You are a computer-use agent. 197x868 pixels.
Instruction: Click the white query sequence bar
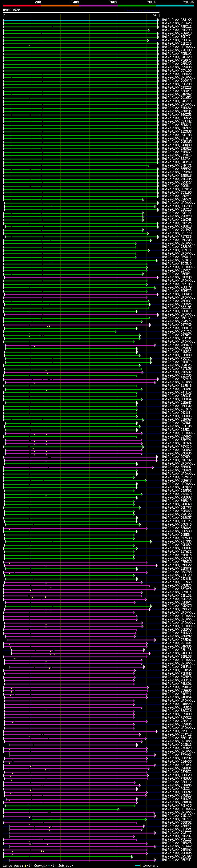81,12
